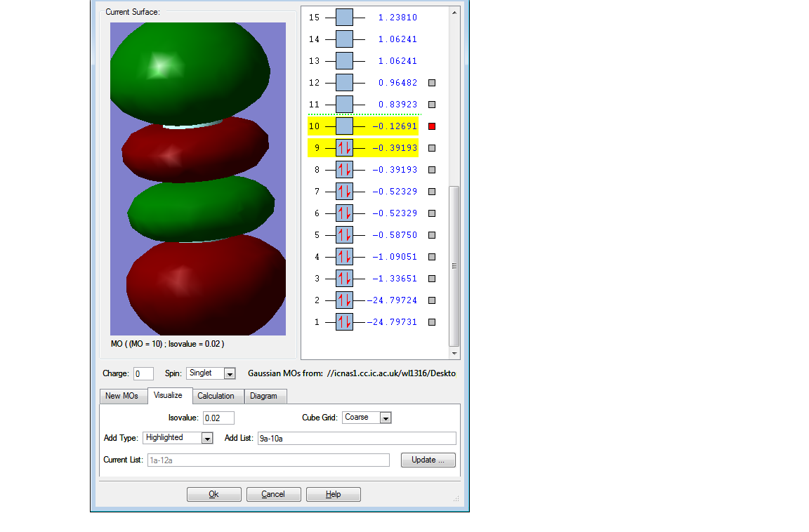Click the Current List field showing 1a-12a
This screenshot has width=809, height=532.
[x=268, y=460]
